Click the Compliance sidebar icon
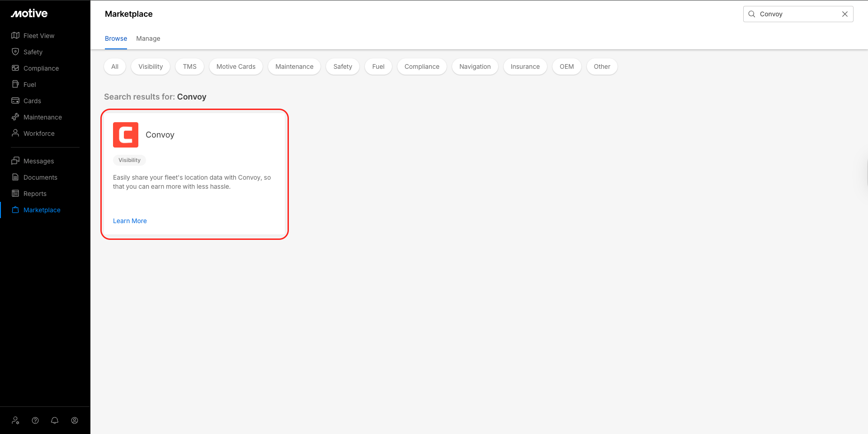 [15, 68]
